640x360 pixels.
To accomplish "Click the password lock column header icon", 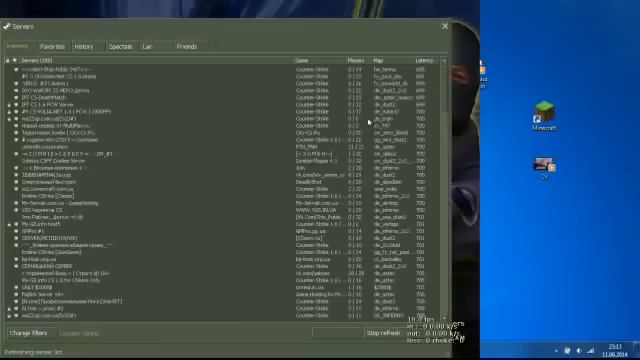I will (x=7, y=60).
